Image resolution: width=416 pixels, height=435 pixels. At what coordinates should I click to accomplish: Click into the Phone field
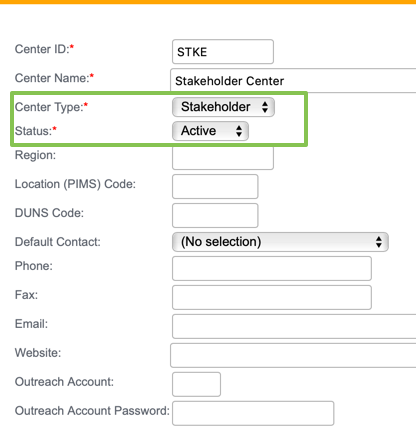pyautogui.click(x=272, y=268)
